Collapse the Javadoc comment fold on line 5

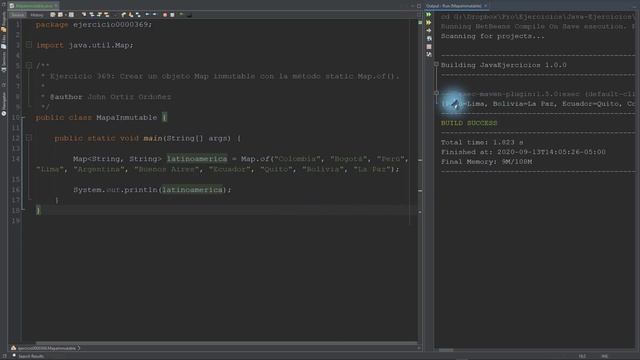(x=29, y=65)
